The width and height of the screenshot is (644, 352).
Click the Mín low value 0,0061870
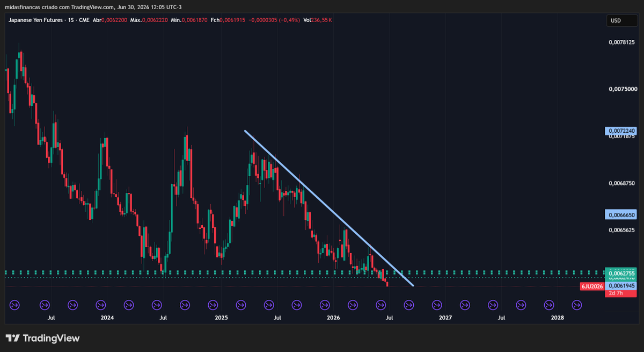coord(195,20)
